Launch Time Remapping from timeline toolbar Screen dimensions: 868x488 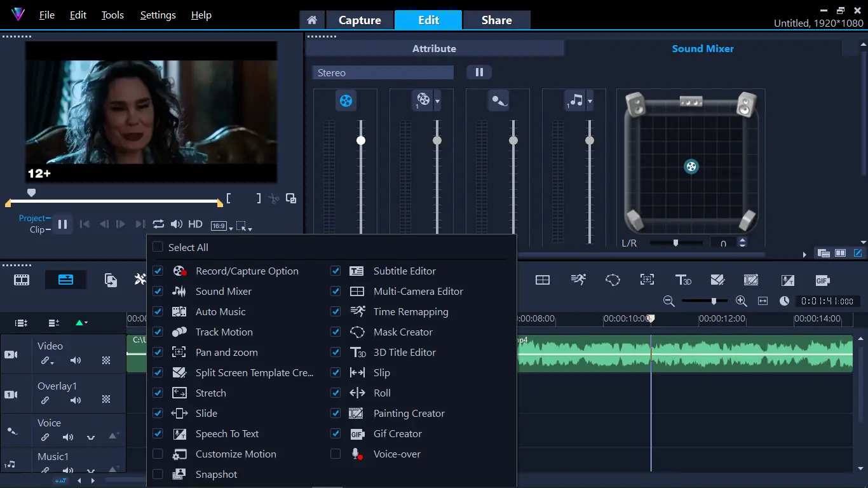click(x=578, y=280)
